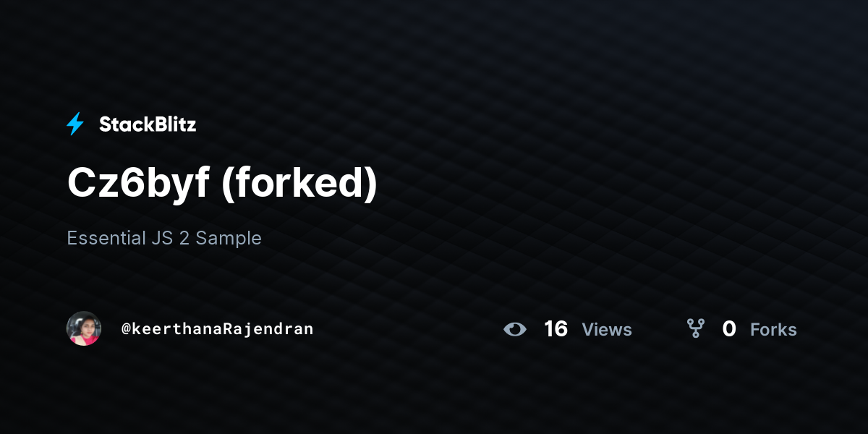Viewport: 868px width, 434px height.
Task: Open the Cz6byf (forked) project title
Action: [222, 184]
